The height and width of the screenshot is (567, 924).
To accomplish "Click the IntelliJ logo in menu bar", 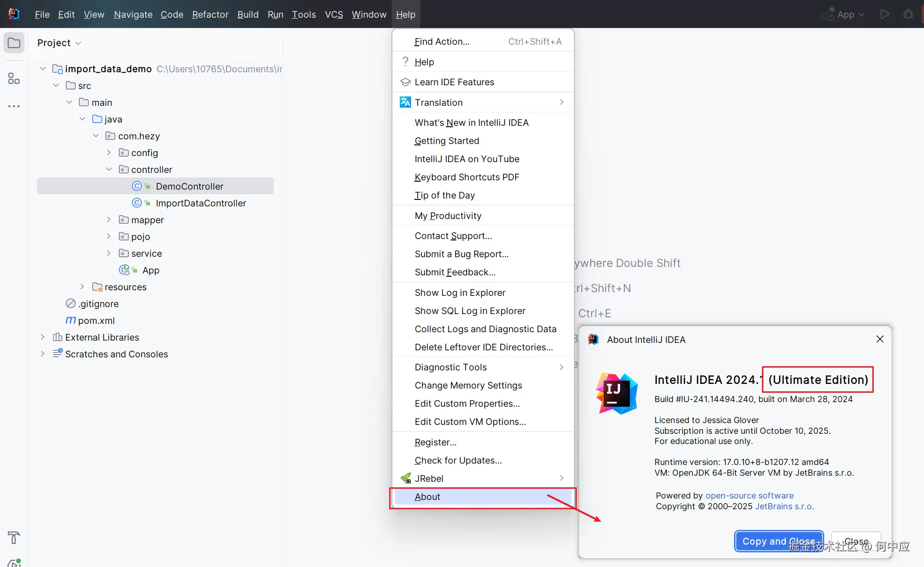I will (x=14, y=14).
